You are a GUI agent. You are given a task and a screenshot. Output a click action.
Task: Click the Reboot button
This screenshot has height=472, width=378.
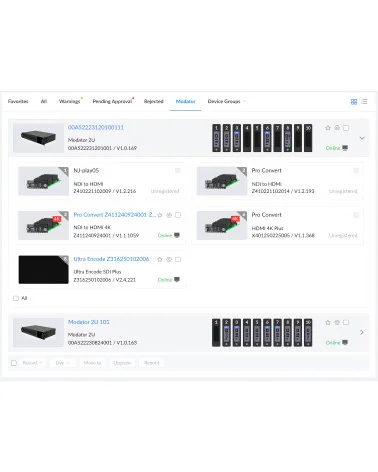tap(152, 363)
